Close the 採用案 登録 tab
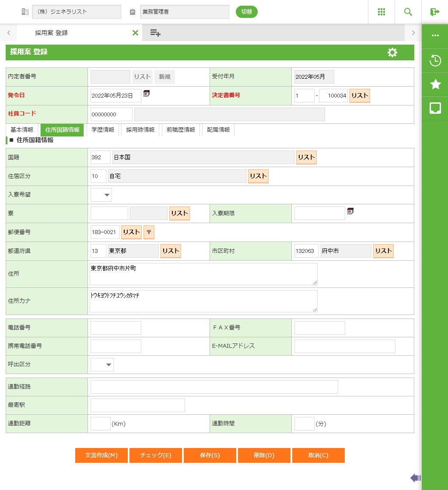 click(x=135, y=33)
